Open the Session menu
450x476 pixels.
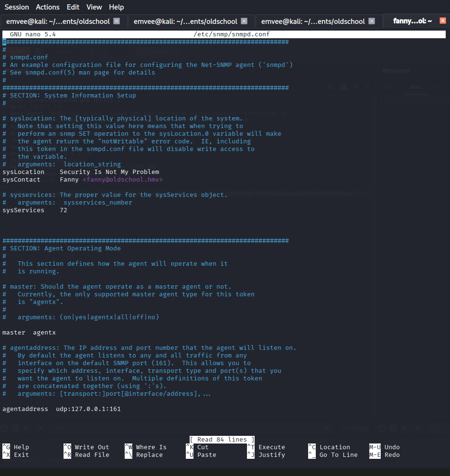click(x=17, y=7)
